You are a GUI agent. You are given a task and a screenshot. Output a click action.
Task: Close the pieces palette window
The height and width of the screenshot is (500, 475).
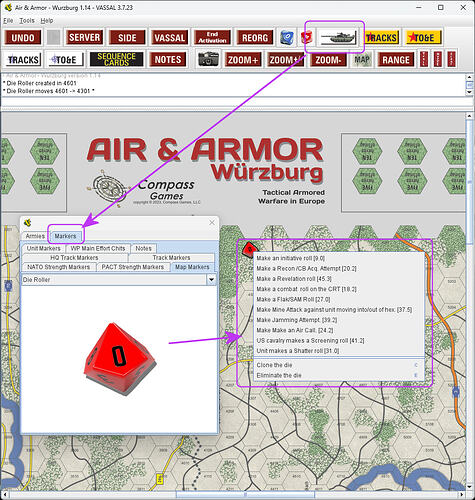[x=212, y=222]
